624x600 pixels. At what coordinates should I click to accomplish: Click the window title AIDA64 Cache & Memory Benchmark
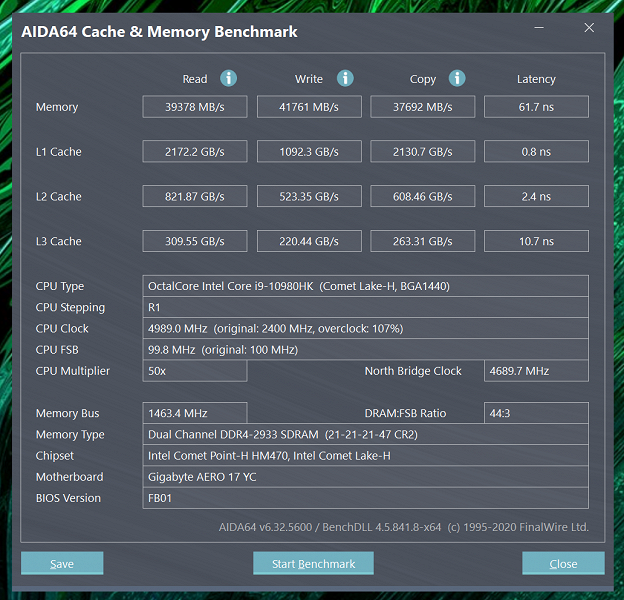pyautogui.click(x=159, y=31)
